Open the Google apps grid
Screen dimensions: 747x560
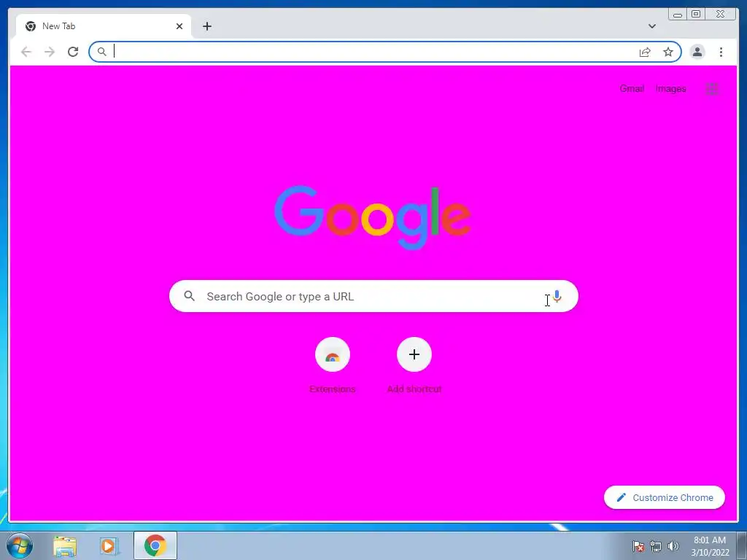tap(712, 88)
